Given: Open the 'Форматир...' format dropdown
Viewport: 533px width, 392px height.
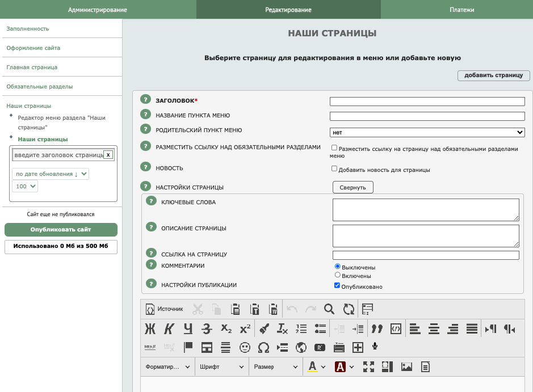Looking at the screenshot, I should (x=167, y=366).
